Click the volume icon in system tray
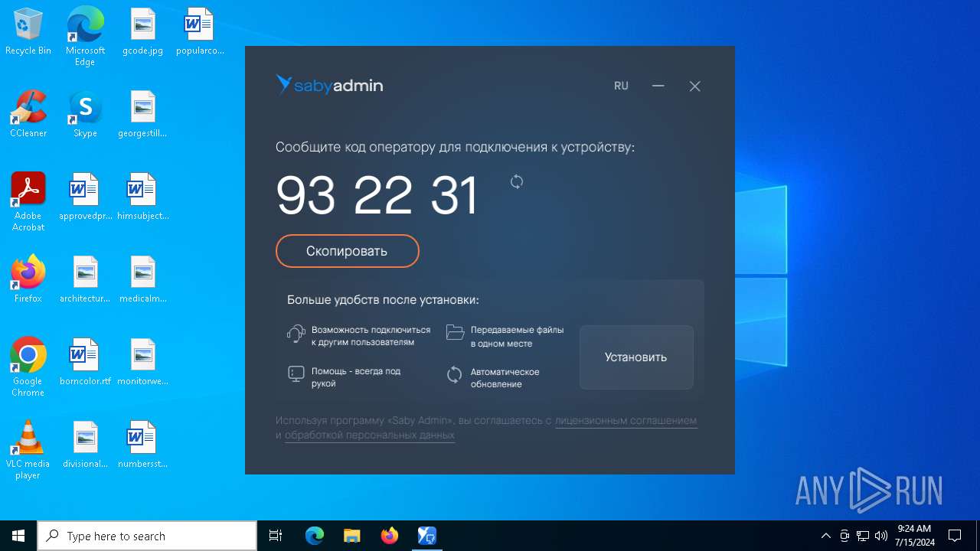This screenshot has height=551, width=980. pyautogui.click(x=881, y=536)
